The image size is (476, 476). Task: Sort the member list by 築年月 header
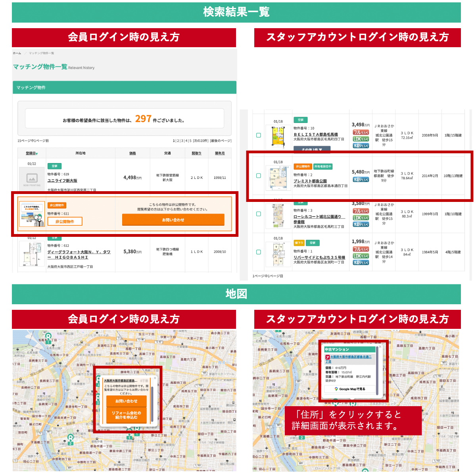tap(220, 153)
